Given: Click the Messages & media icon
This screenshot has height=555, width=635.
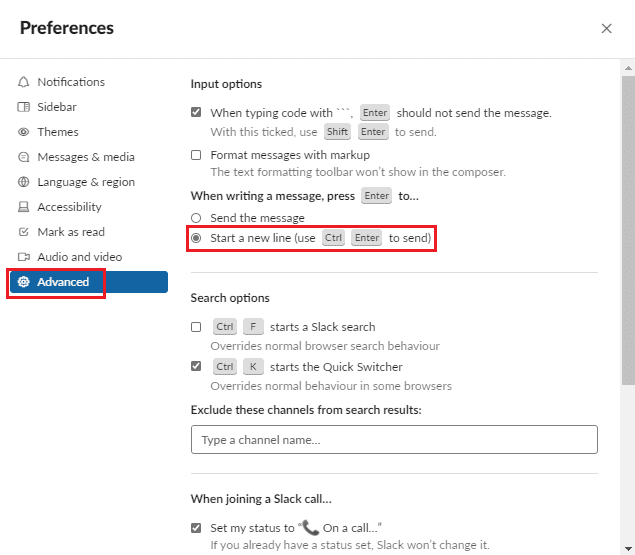Looking at the screenshot, I should coord(24,157).
